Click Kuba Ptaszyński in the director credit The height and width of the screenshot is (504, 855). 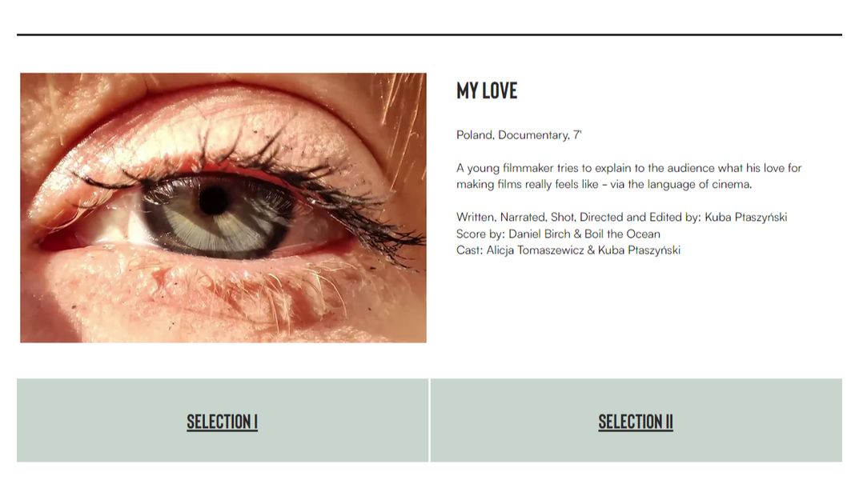746,218
